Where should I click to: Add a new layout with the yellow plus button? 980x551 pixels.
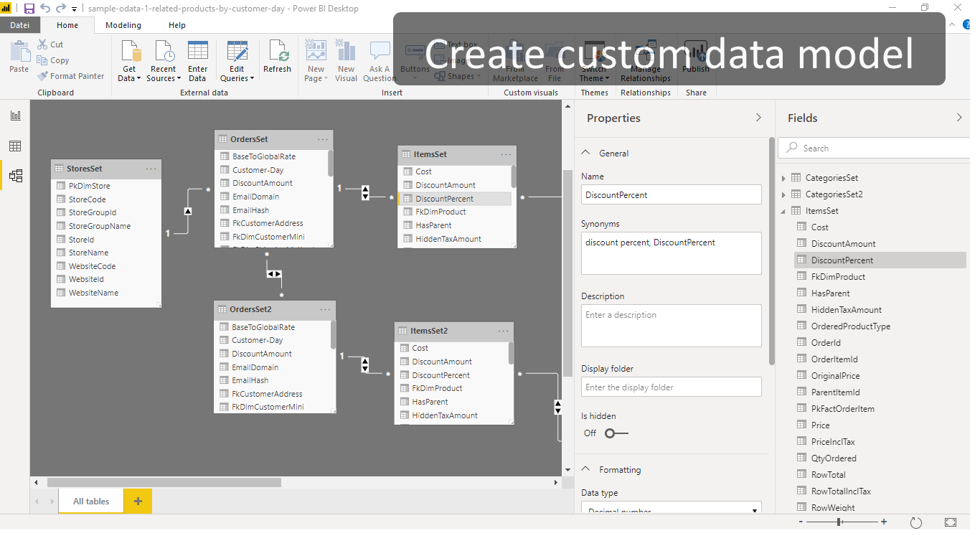pyautogui.click(x=137, y=501)
